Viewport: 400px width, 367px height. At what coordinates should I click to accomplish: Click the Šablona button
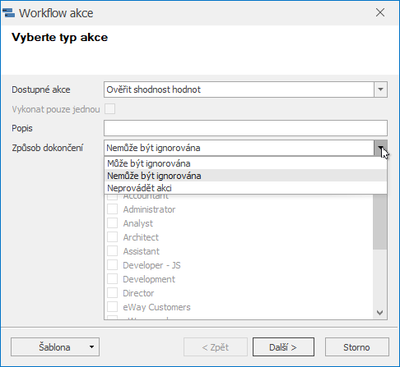pyautogui.click(x=55, y=347)
